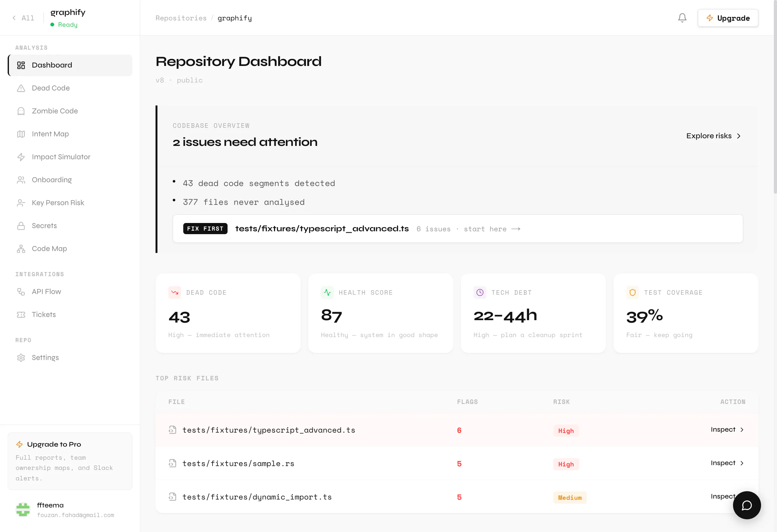777x532 pixels.
Task: Click the Settings gear icon
Action: coord(21,357)
